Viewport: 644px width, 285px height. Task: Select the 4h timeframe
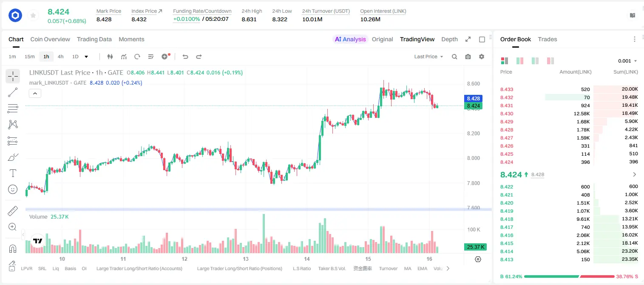click(60, 57)
